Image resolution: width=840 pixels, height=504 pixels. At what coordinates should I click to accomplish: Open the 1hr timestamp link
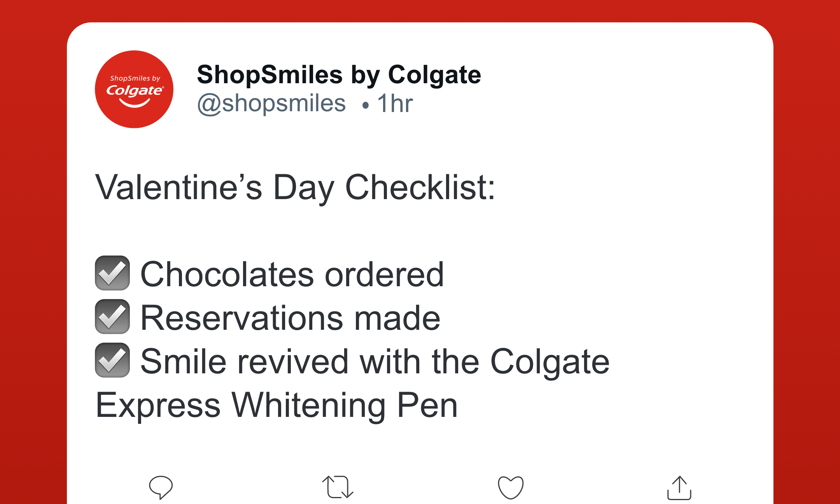395,104
